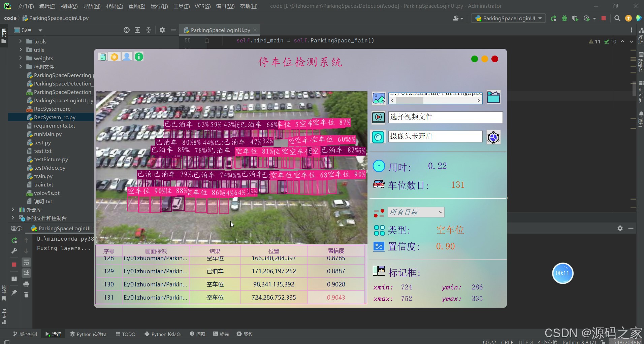Open the 版本控制 tool window
The image size is (644, 344).
point(25,334)
